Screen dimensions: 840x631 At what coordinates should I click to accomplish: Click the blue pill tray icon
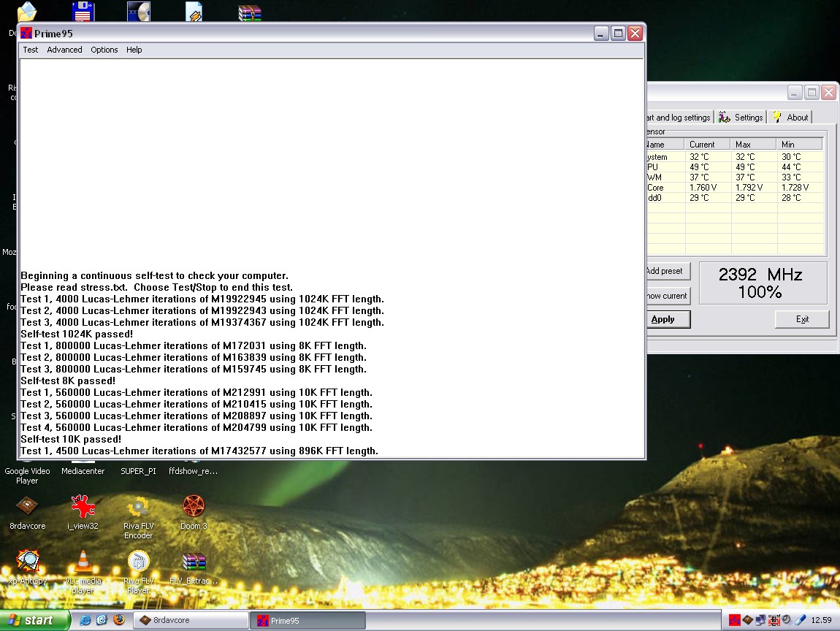[x=801, y=620]
